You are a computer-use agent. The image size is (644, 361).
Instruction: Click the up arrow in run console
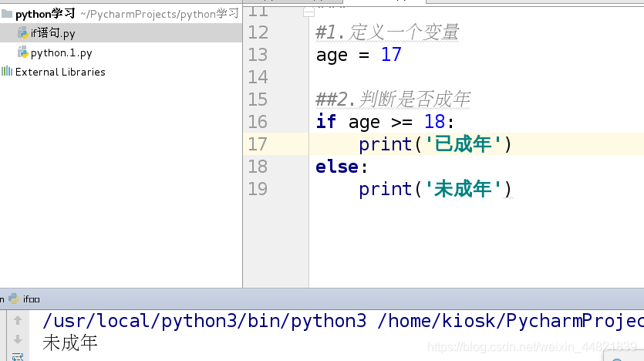(x=18, y=320)
